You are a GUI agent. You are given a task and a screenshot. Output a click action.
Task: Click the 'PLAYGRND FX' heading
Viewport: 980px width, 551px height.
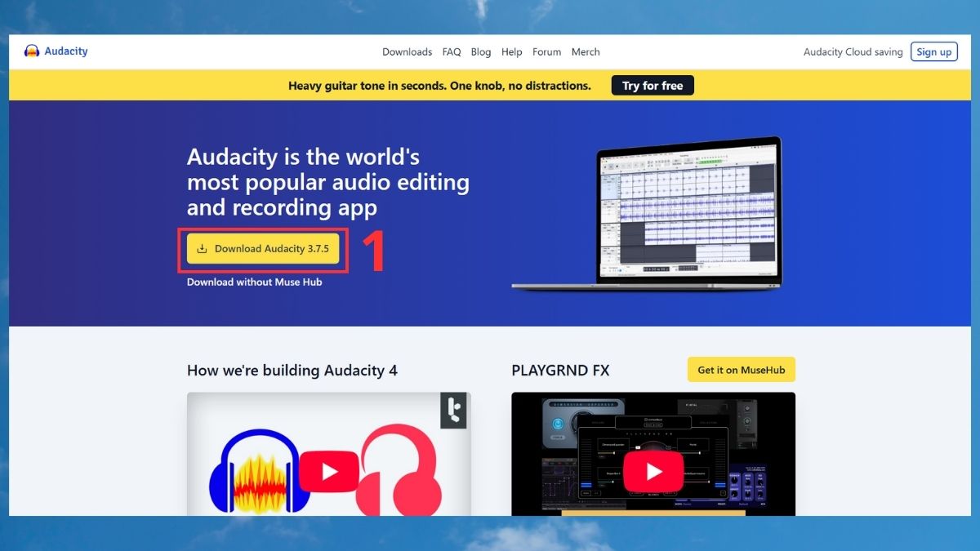pyautogui.click(x=560, y=371)
